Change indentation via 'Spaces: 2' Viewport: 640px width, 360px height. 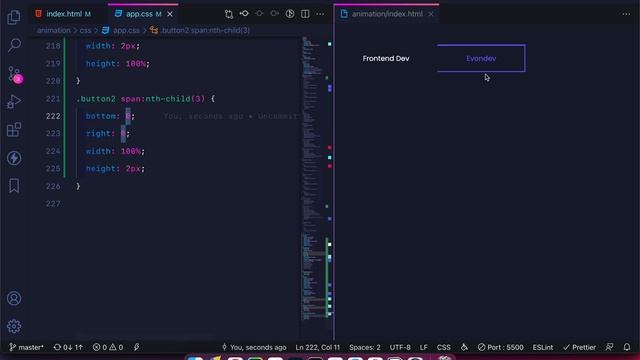[364, 347]
